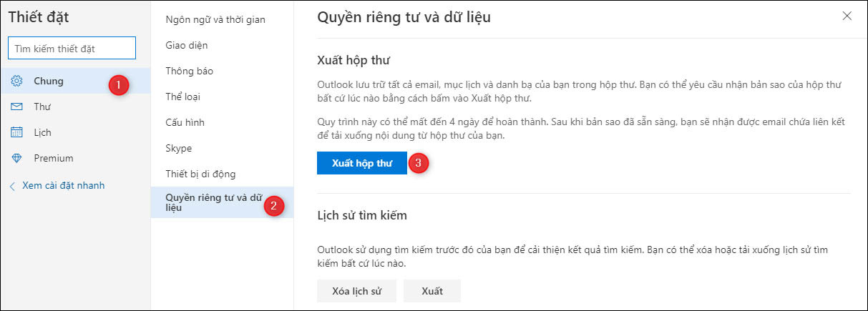Click the back chevron beside Xem cài đặt nhanh

(x=12, y=186)
